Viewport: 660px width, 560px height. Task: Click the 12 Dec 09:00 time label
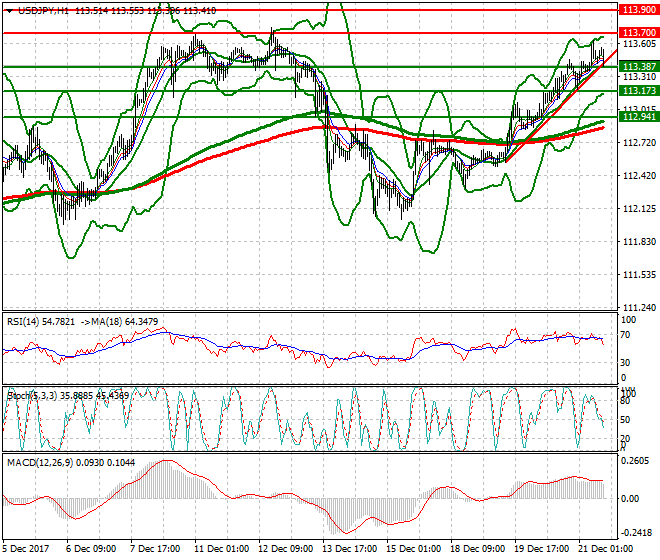click(288, 550)
